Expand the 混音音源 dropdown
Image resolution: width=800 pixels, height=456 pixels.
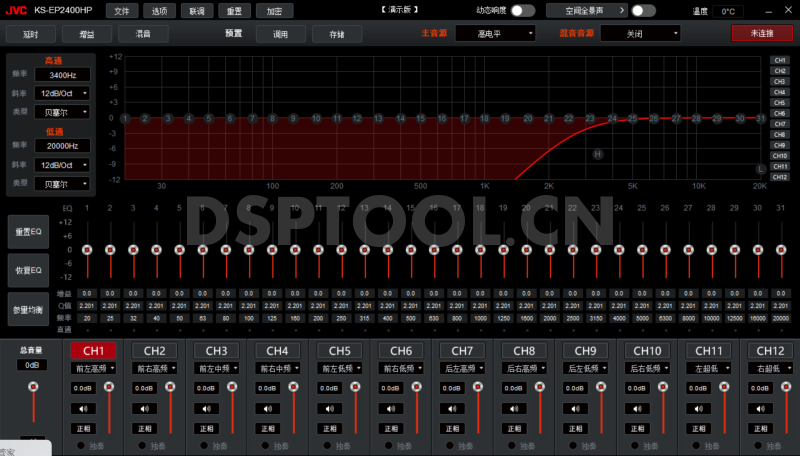(640, 33)
